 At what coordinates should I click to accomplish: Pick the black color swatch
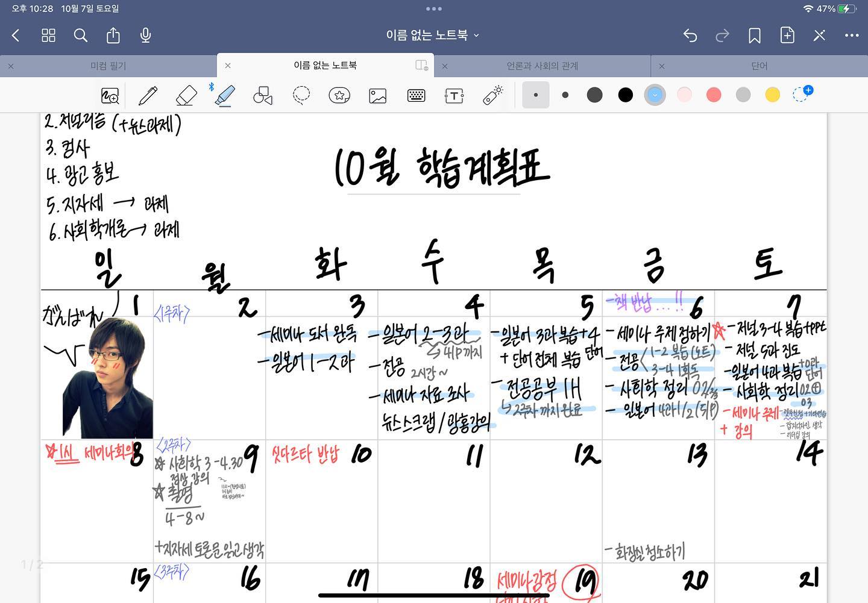coord(626,95)
